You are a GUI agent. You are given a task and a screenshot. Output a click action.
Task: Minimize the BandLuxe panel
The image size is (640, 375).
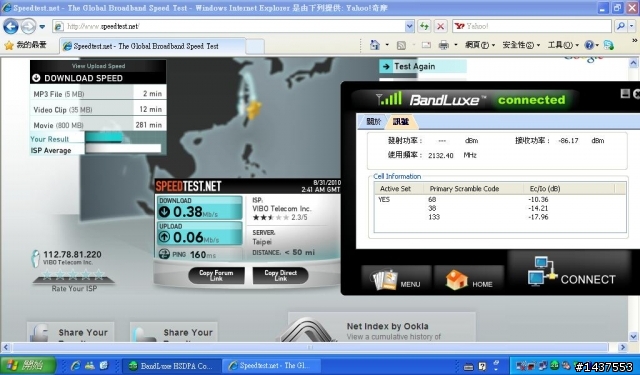pos(625,94)
